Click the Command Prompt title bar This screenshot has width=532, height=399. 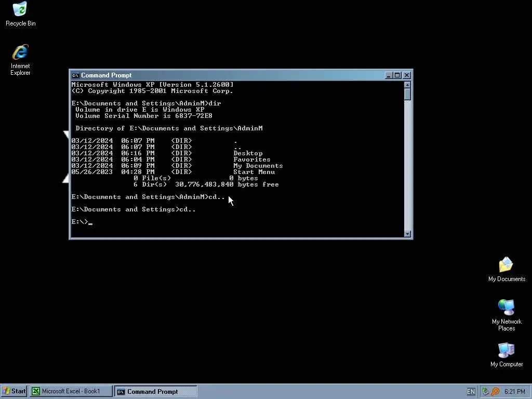[x=231, y=75]
